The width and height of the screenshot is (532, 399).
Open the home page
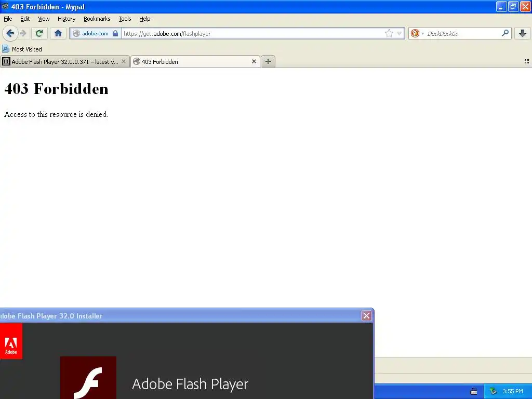click(x=58, y=33)
